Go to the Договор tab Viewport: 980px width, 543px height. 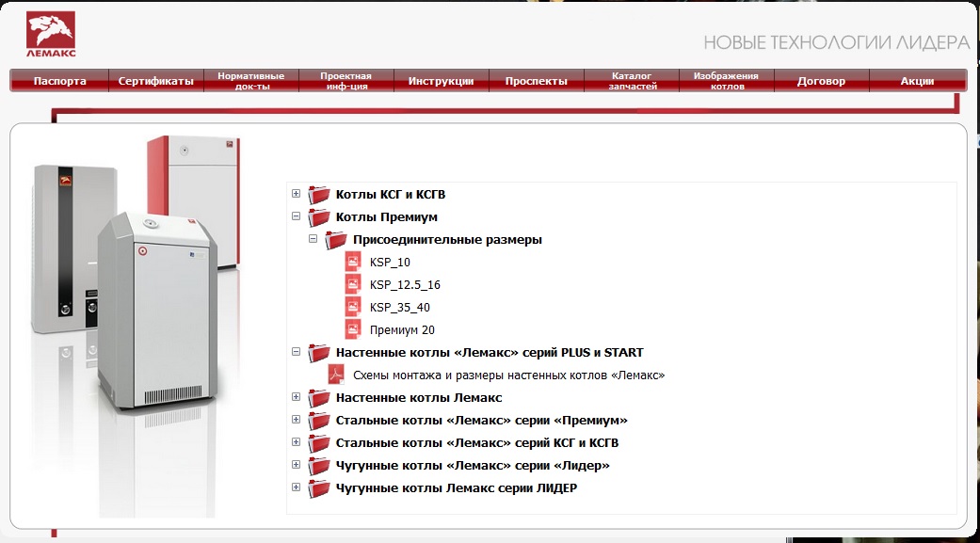tap(821, 81)
